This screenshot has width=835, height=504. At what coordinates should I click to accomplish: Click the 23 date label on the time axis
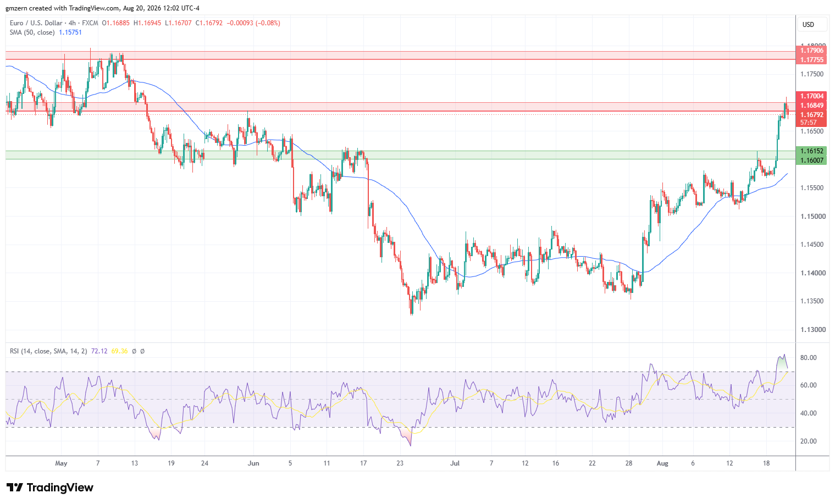coord(400,463)
